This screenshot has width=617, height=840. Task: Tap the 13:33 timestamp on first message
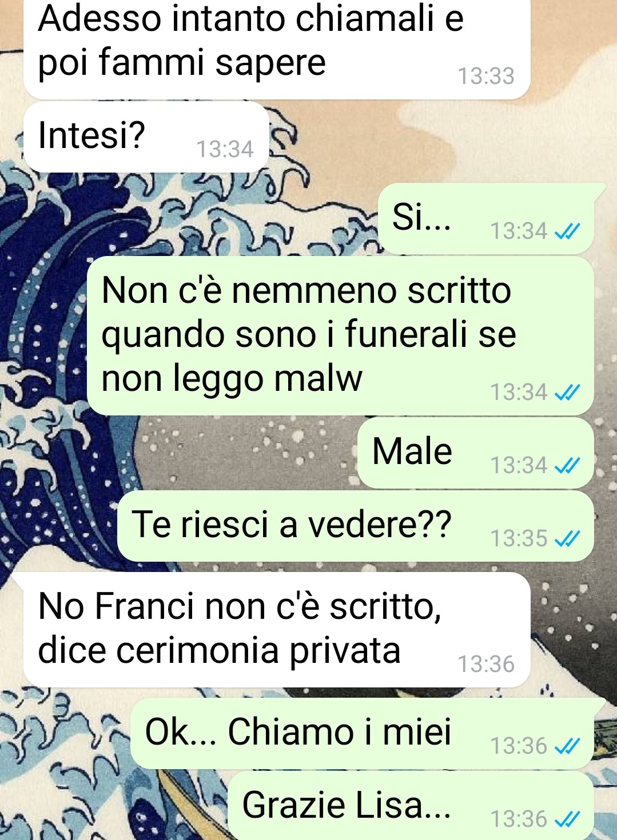pos(486,76)
